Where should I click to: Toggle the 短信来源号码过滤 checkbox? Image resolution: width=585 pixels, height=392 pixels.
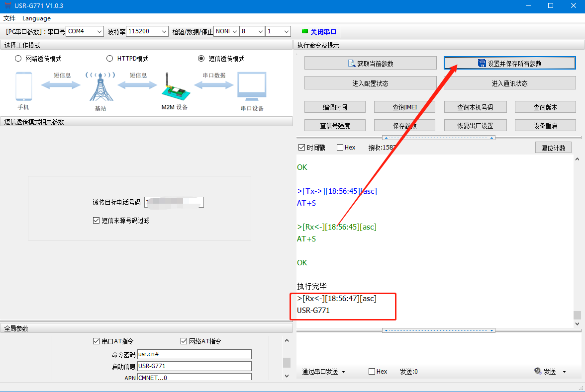pyautogui.click(x=97, y=221)
